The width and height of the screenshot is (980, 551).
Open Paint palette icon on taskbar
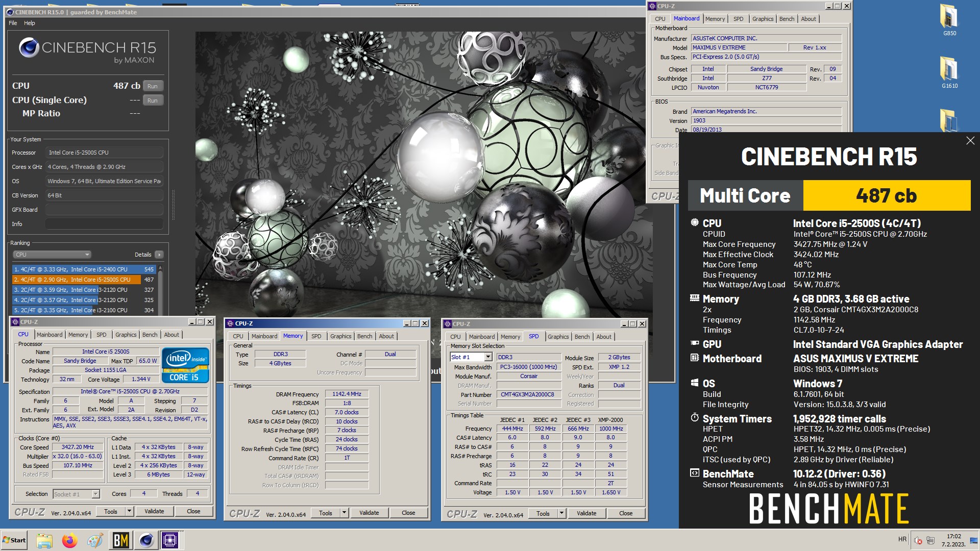pos(95,540)
